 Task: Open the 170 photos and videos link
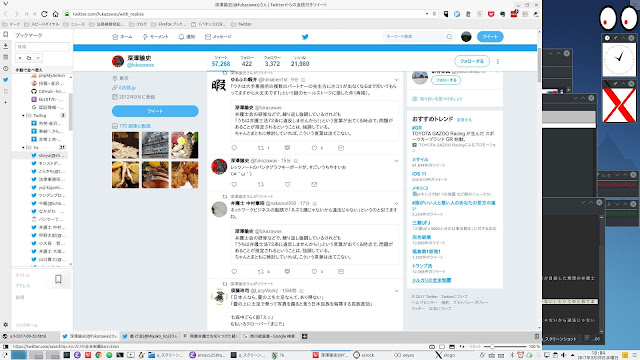[135, 126]
